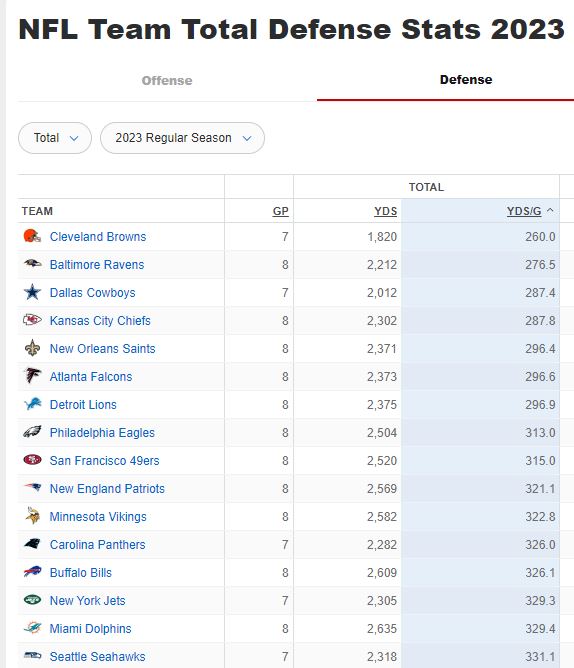The image size is (574, 668).
Task: Click the TOTAL group header
Action: click(426, 187)
